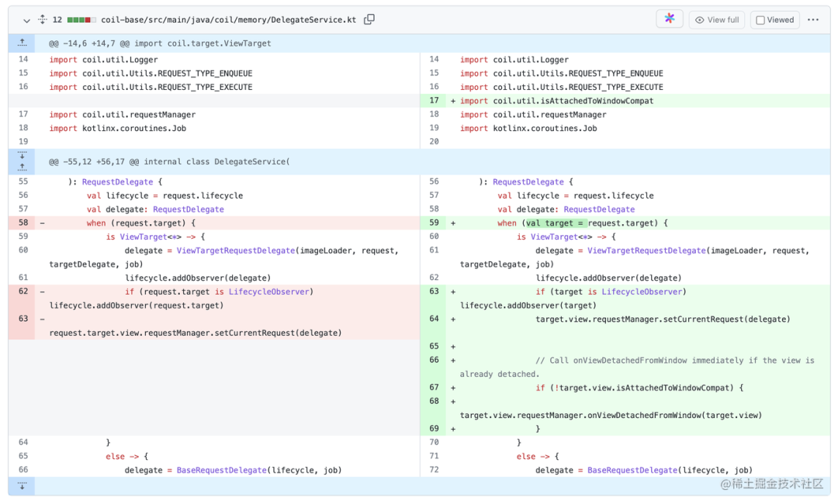Screen dimensions: 838x504
Task: Click left-side line 'import kotlinx.coroutines.Job'
Action: [118, 128]
